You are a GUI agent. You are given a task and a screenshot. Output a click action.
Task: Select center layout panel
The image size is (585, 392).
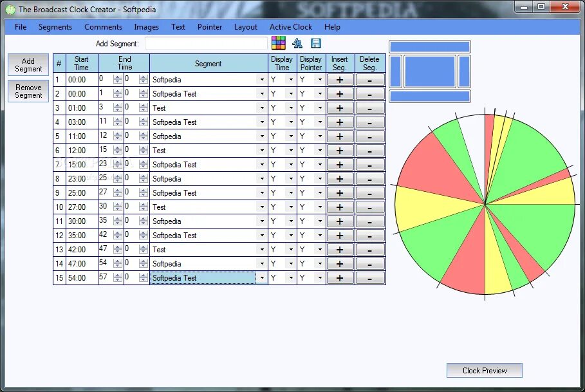point(430,71)
